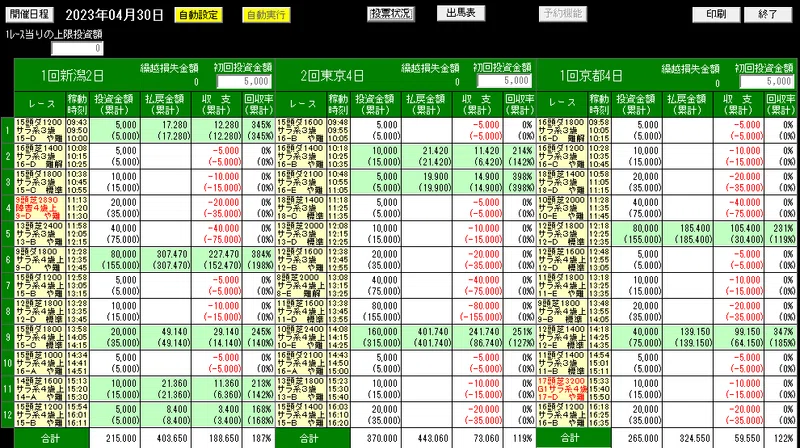Image resolution: width=800 pixels, height=448 pixels.
Task: Open the 開催日程 schedule button
Action: (29, 14)
